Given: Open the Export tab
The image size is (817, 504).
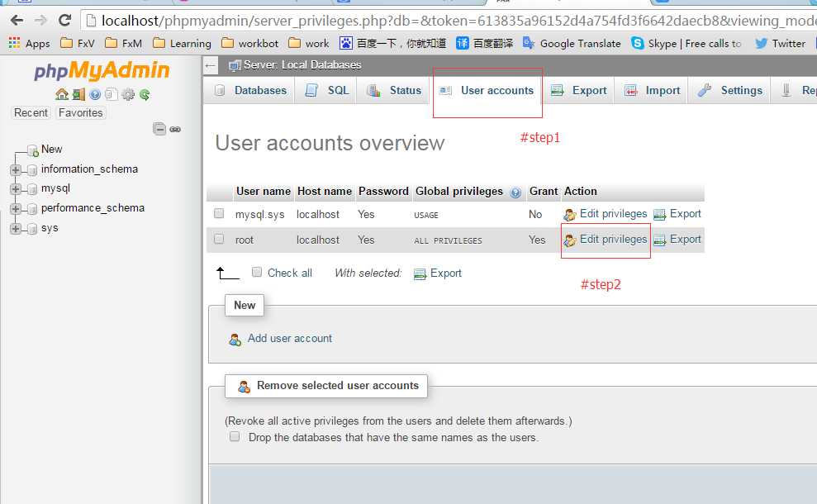Looking at the screenshot, I should [x=578, y=91].
